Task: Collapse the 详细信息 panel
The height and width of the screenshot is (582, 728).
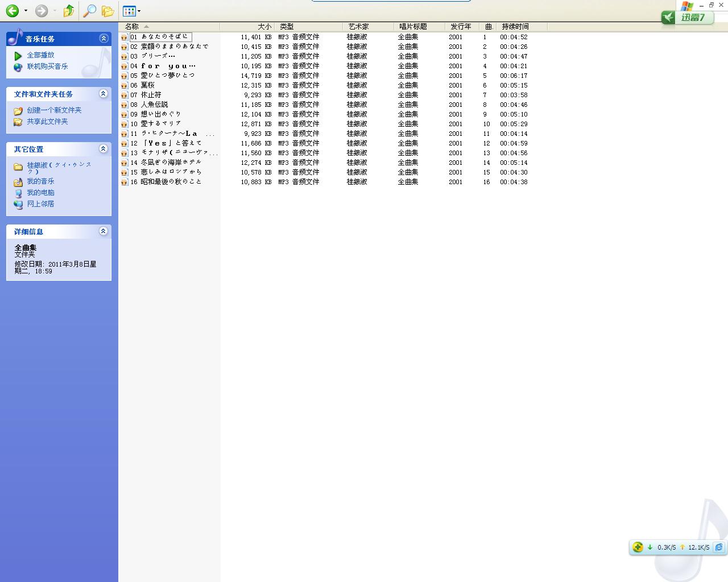Action: pos(104,231)
